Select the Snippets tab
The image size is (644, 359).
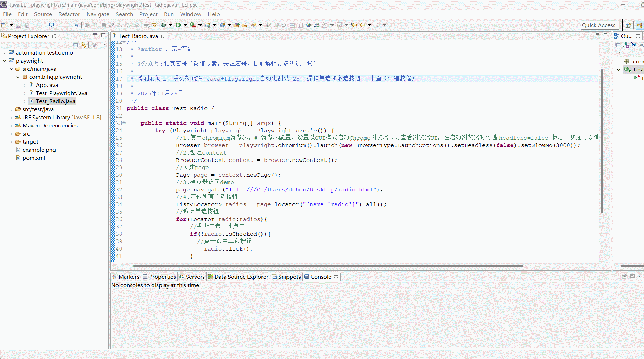click(286, 277)
